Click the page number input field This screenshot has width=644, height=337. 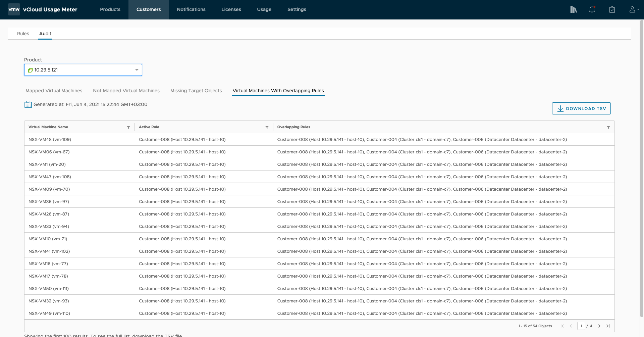tap(581, 326)
